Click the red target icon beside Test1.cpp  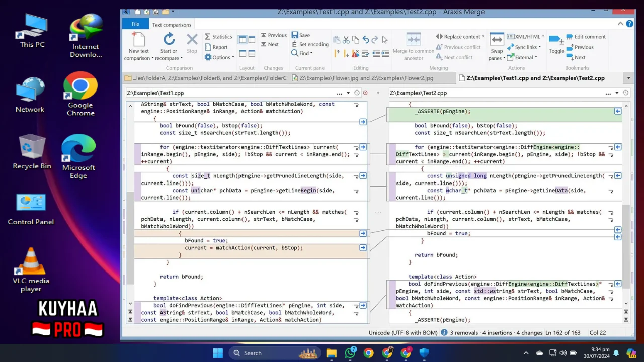coord(365,93)
